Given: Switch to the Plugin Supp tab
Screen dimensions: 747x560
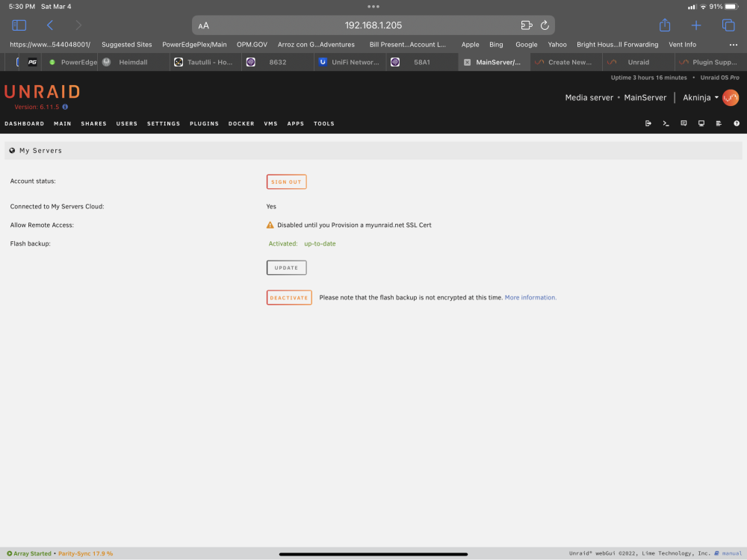Looking at the screenshot, I should (x=710, y=63).
